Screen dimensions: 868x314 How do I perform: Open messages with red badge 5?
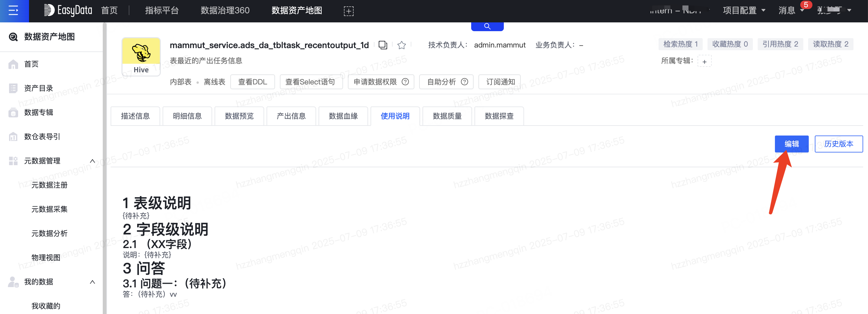pos(806,5)
